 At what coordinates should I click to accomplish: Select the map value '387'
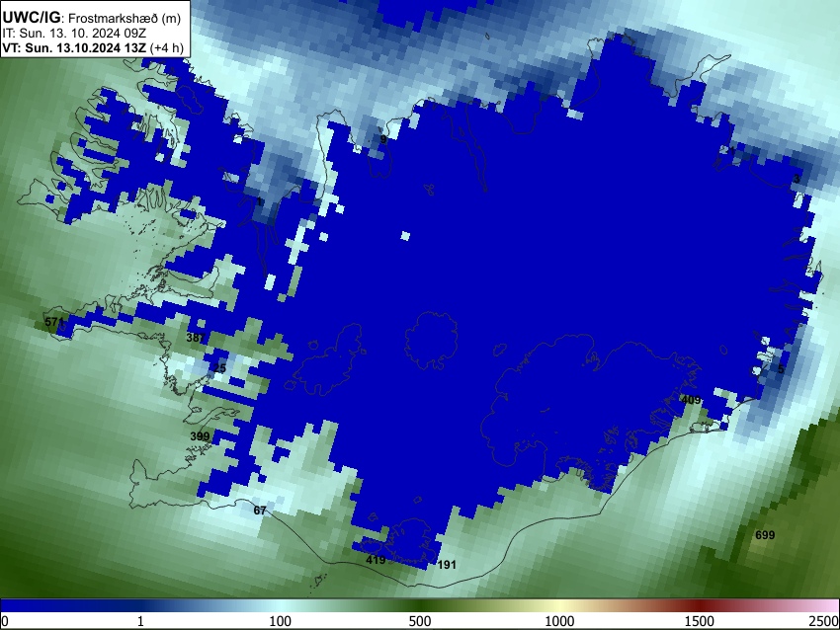(196, 338)
